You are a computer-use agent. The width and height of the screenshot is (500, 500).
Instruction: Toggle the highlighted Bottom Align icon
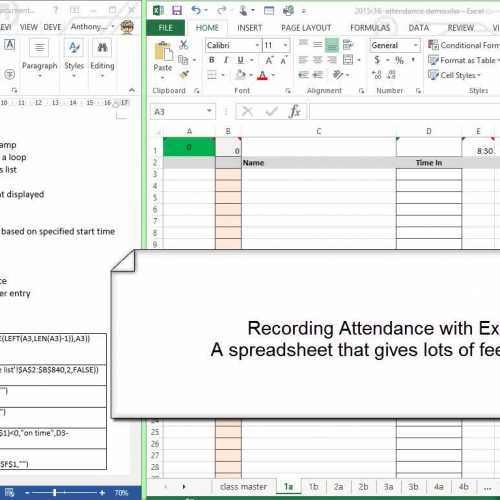click(332, 45)
